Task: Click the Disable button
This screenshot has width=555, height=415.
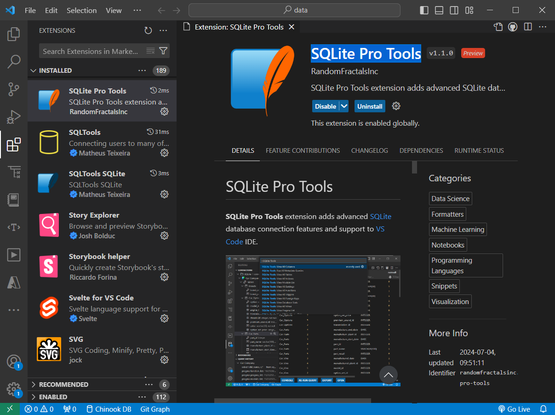Action: (x=325, y=106)
